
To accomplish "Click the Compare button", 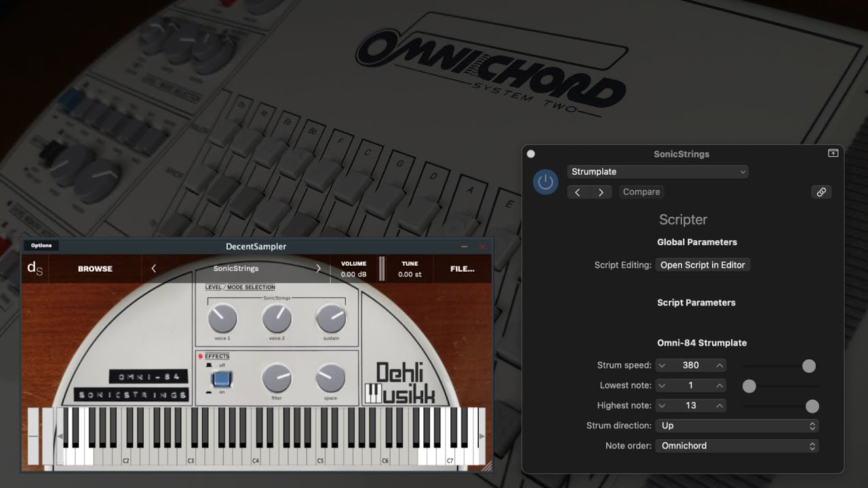I will click(x=641, y=192).
